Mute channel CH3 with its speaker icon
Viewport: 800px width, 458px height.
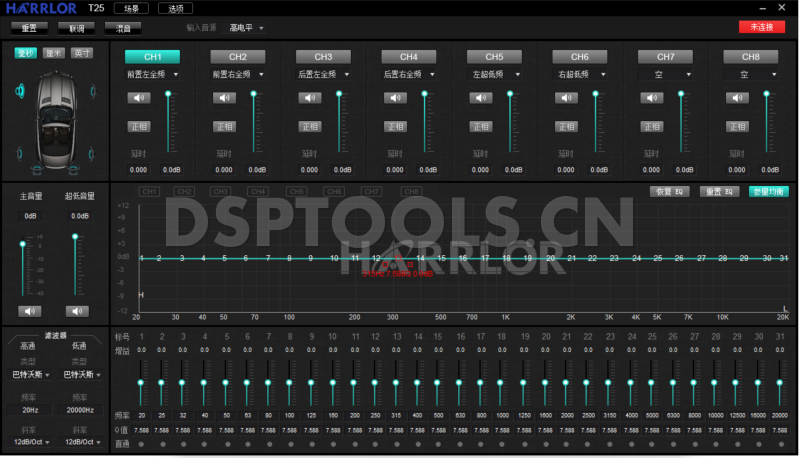click(309, 97)
